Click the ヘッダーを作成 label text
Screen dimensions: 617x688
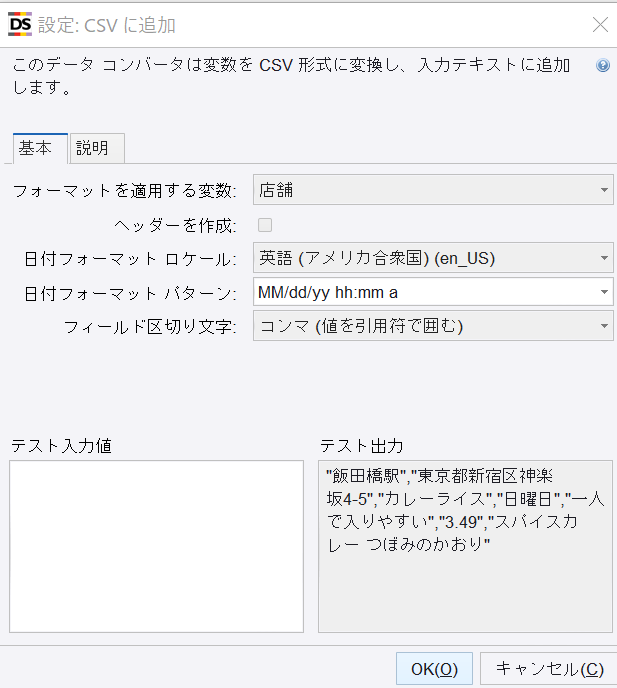(176, 226)
